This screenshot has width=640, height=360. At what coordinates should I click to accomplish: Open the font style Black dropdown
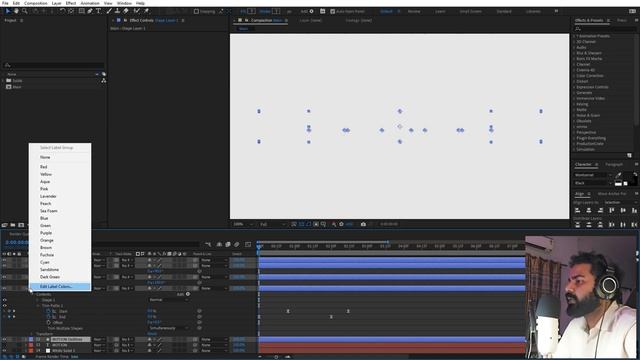tap(593, 183)
